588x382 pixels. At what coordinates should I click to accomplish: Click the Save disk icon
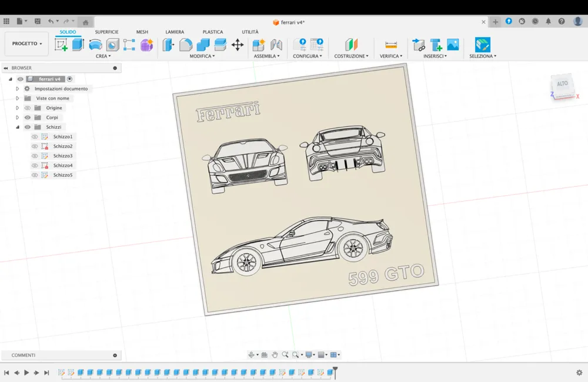(38, 21)
